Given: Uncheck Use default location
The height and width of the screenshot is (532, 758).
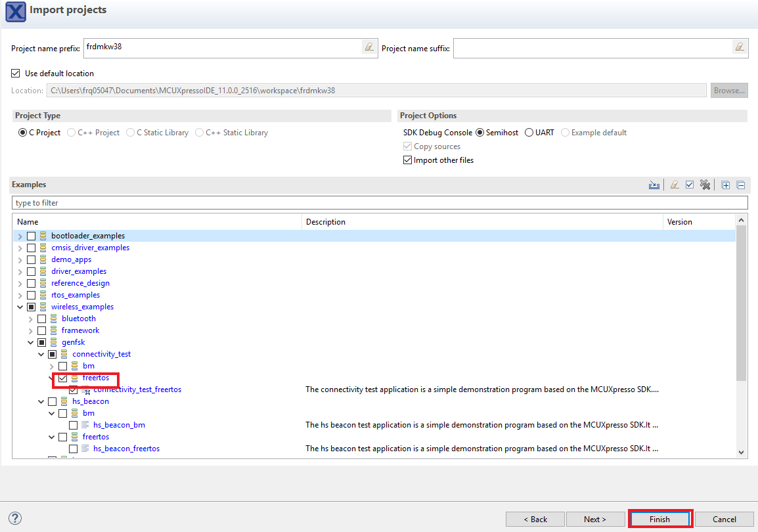Looking at the screenshot, I should point(16,74).
